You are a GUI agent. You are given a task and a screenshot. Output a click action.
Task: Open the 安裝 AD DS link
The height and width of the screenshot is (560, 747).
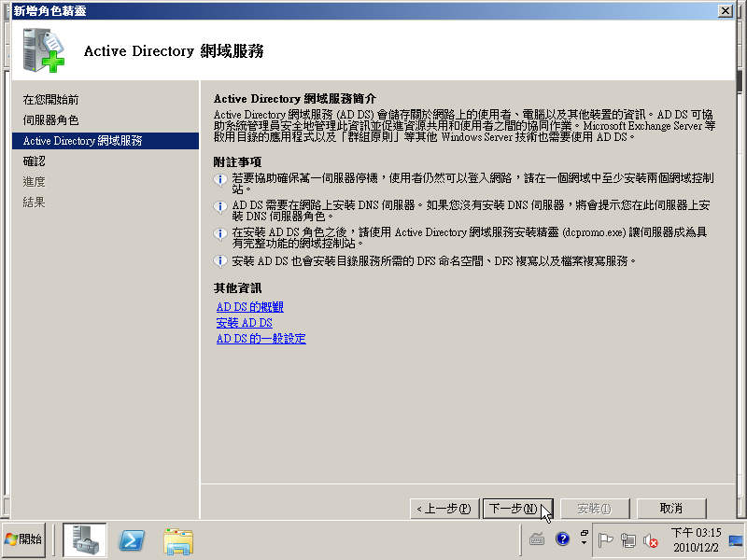[245, 323]
